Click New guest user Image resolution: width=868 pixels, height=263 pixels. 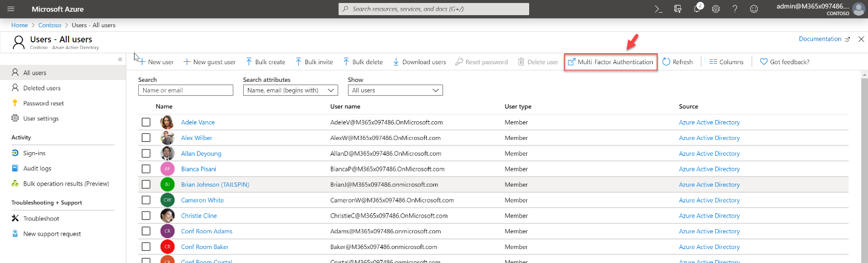click(x=209, y=62)
